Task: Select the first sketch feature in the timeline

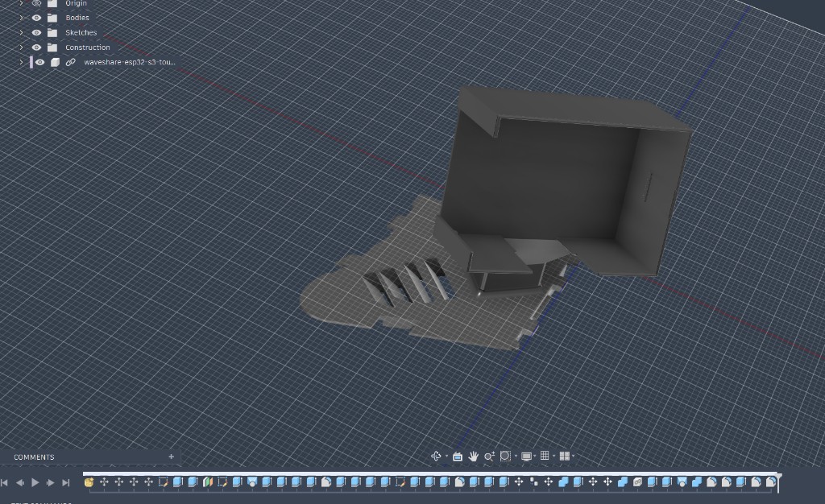Action: (163, 482)
